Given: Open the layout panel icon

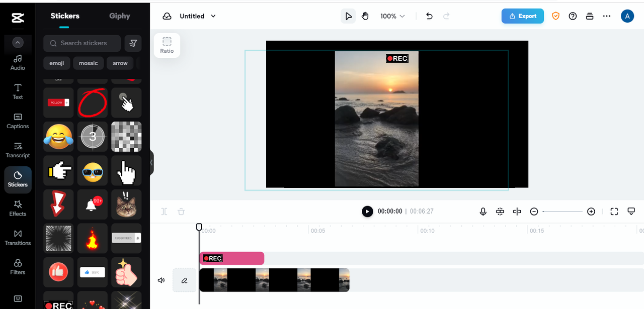Looking at the screenshot, I should click(x=590, y=16).
